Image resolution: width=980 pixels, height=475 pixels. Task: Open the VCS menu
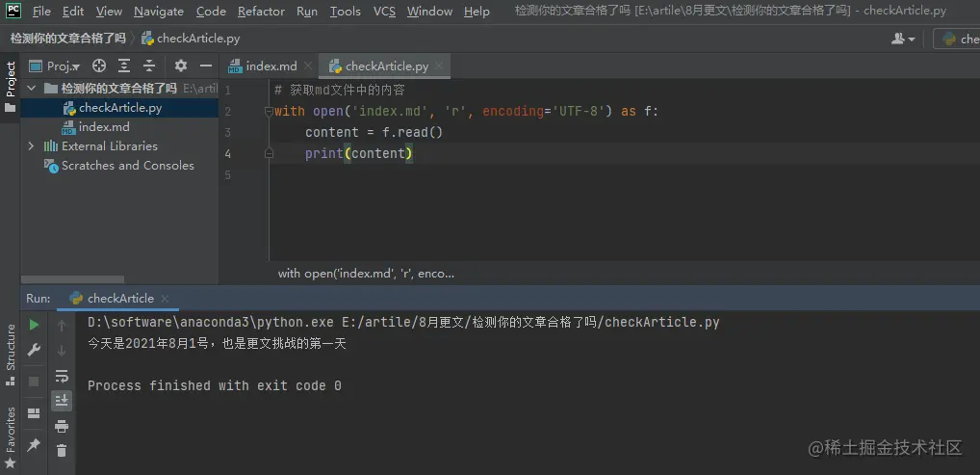pyautogui.click(x=384, y=12)
